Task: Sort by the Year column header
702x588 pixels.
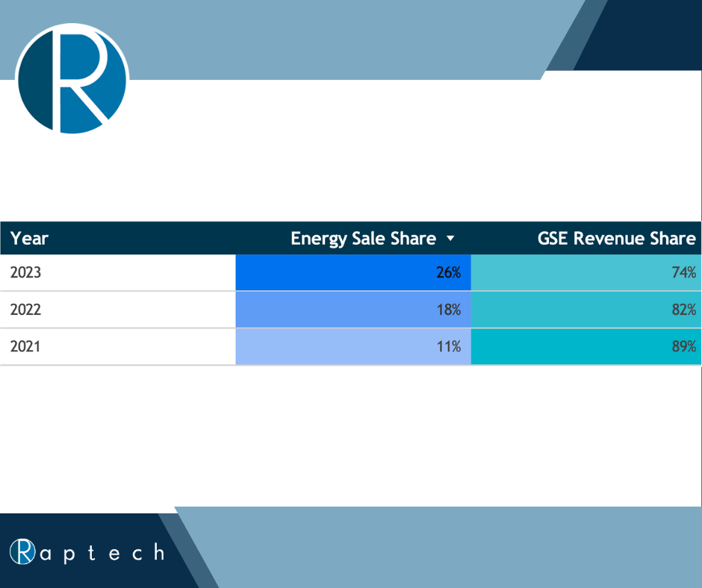Action: (x=29, y=239)
